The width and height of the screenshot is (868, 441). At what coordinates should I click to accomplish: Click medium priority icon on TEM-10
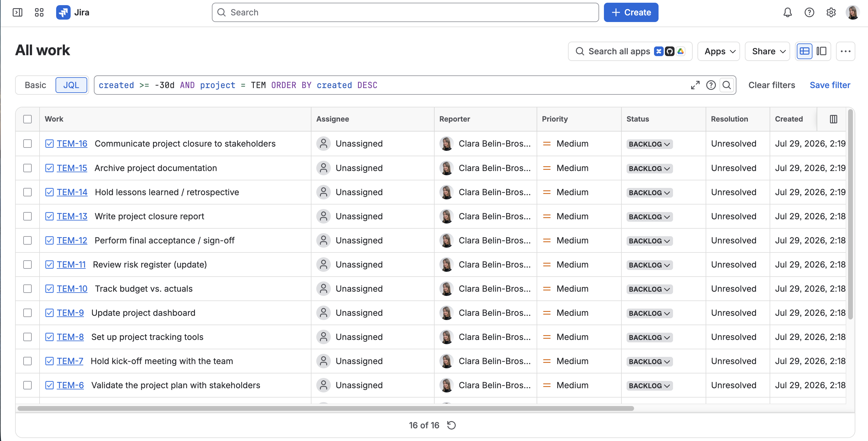coord(547,289)
